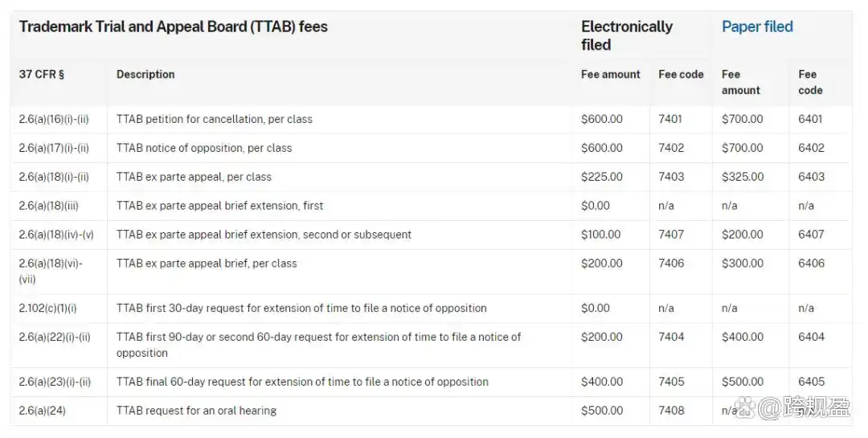Viewport: 868px width, 438px height.
Task: Click TTAB request for an oral hearing text
Action: 196,411
